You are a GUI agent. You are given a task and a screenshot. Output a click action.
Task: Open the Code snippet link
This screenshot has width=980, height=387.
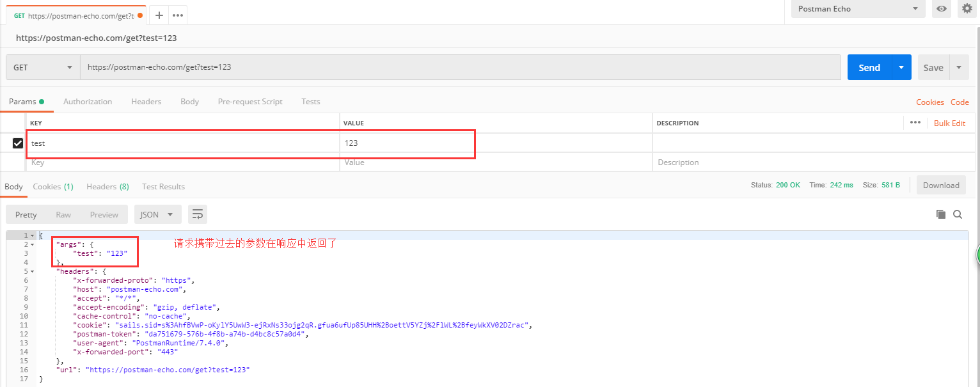[960, 102]
